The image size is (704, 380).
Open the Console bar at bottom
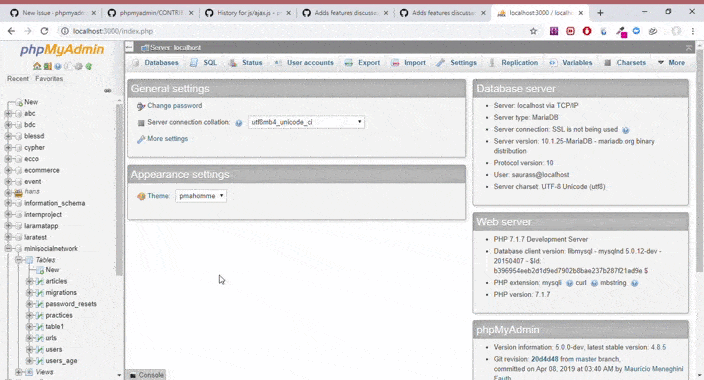(146, 375)
